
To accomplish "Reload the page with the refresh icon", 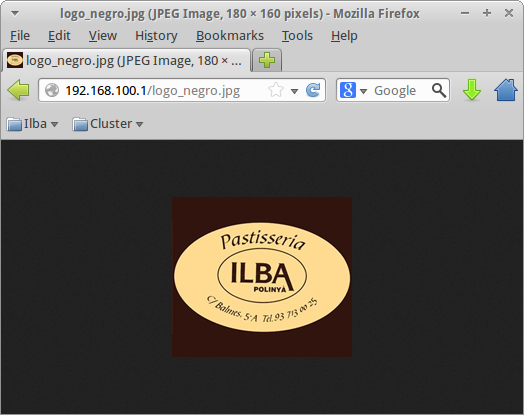I will pyautogui.click(x=313, y=90).
